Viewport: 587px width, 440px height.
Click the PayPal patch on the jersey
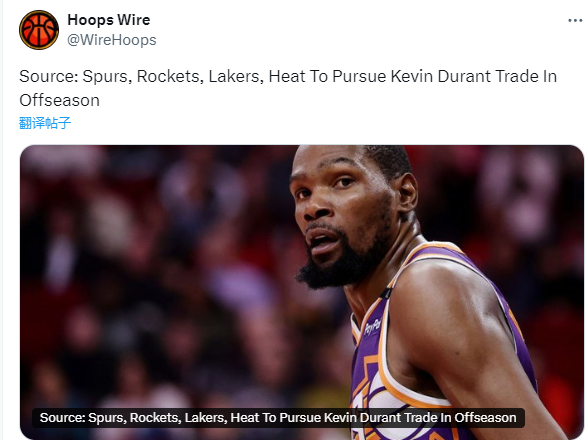pyautogui.click(x=373, y=326)
